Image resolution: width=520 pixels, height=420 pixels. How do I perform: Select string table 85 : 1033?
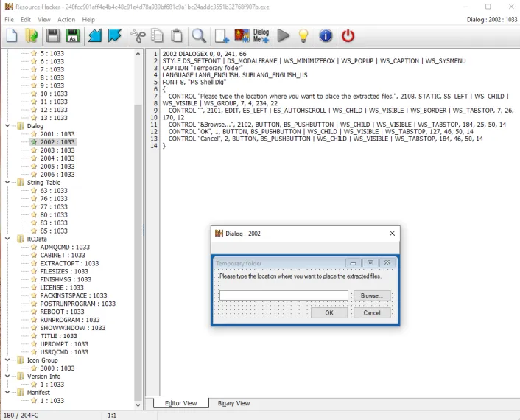pos(54,231)
